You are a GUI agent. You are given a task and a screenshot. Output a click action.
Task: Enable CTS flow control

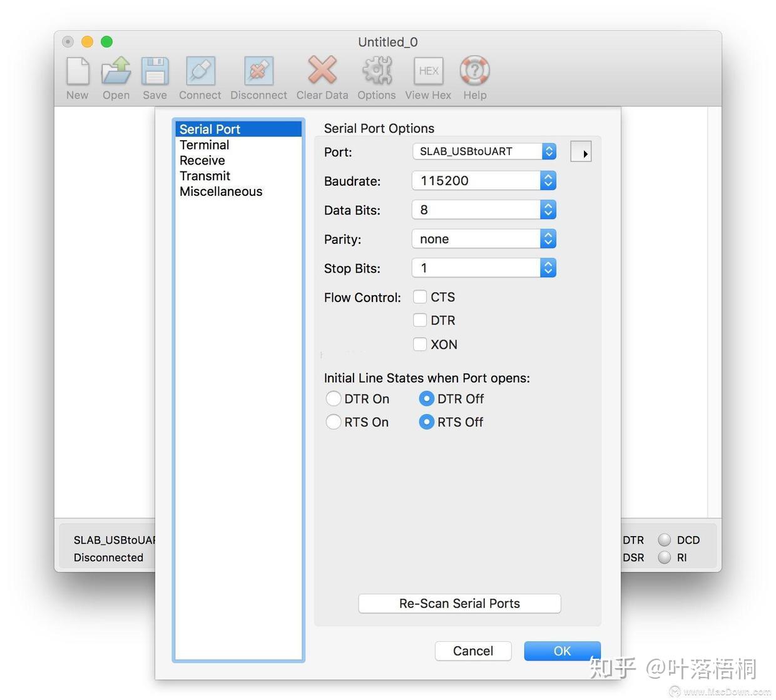(420, 297)
